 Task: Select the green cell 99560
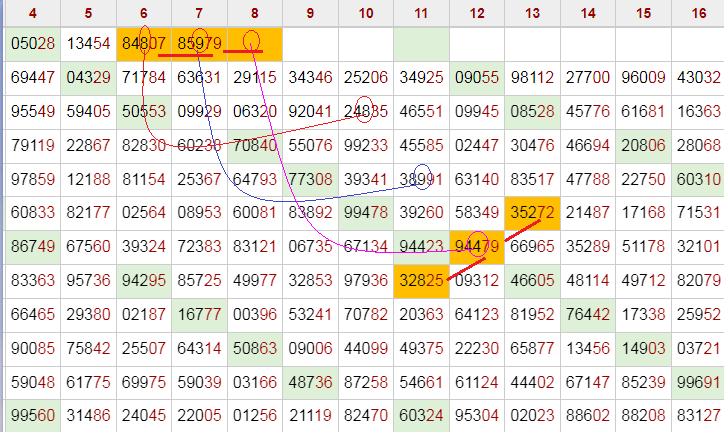click(31, 415)
